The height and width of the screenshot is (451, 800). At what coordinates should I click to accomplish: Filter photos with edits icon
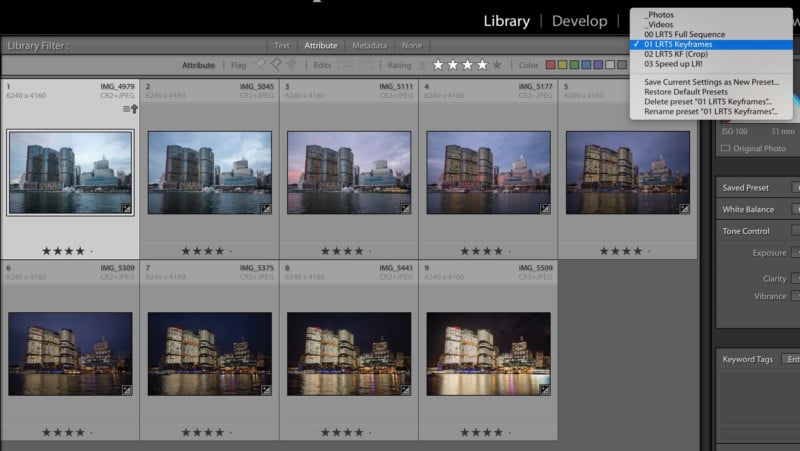(346, 65)
